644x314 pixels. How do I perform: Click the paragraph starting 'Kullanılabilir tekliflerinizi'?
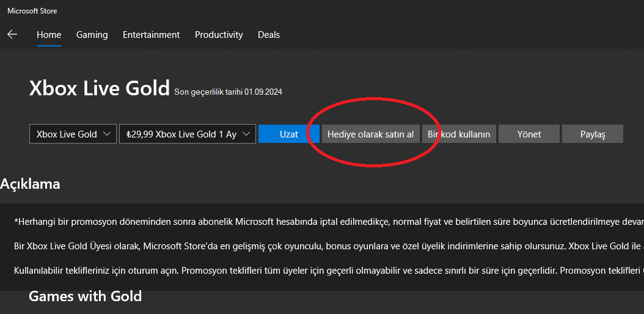coord(329,271)
